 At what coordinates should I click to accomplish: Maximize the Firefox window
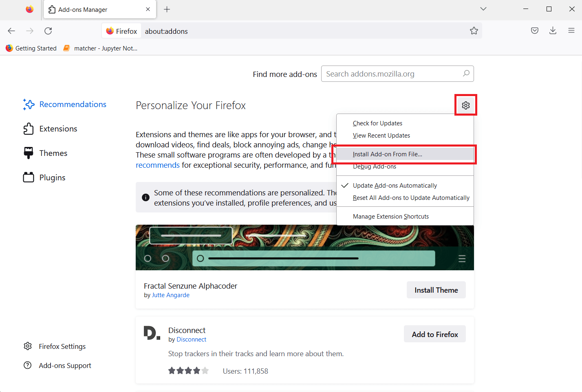549,9
